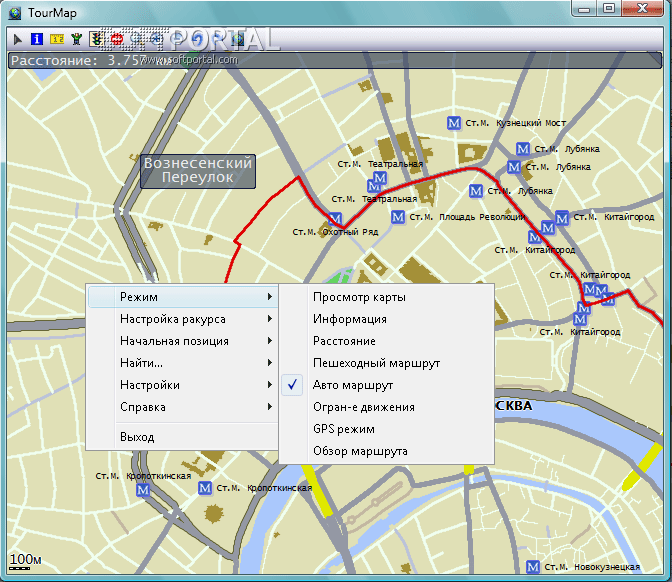
Task: Zoom out with the minus magnifier icon
Action: (176, 39)
